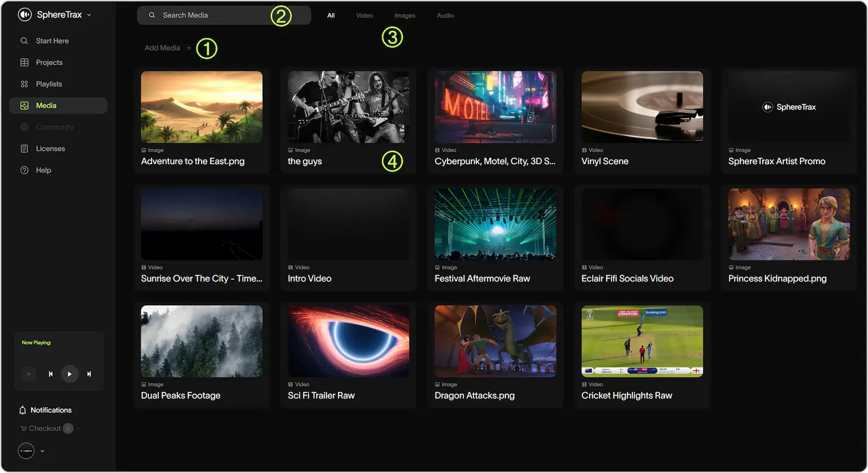Click the Community globe icon
This screenshot has width=868, height=473.
pos(24,127)
